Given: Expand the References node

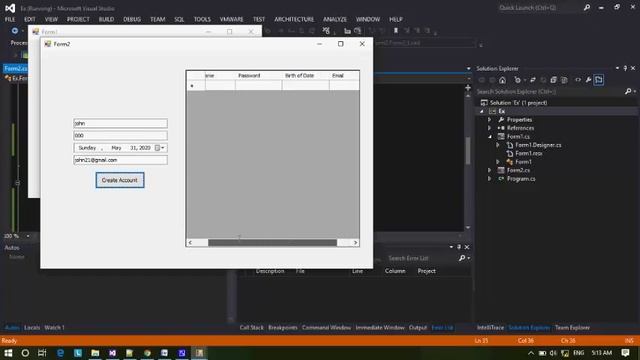Looking at the screenshot, I should [490, 128].
